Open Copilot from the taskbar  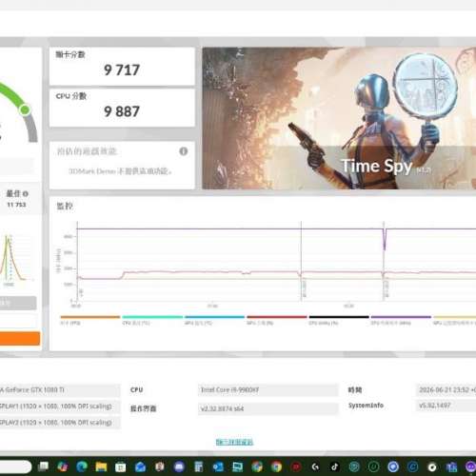tap(63, 466)
